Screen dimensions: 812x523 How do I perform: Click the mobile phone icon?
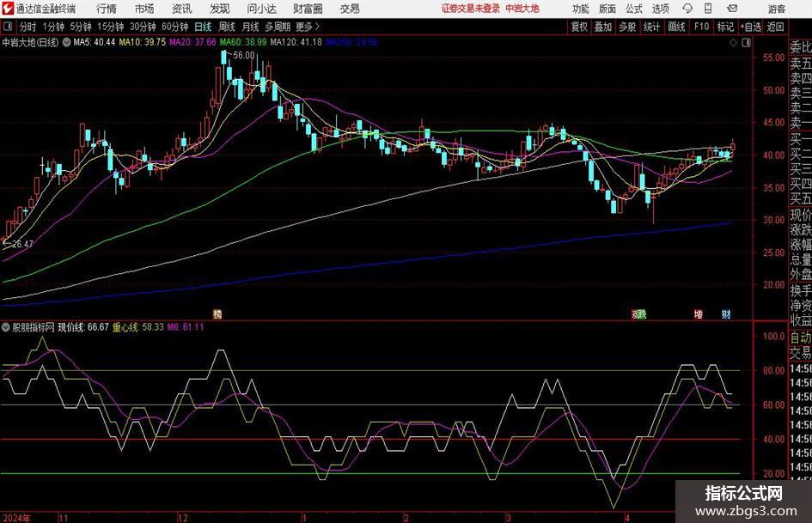tap(708, 9)
